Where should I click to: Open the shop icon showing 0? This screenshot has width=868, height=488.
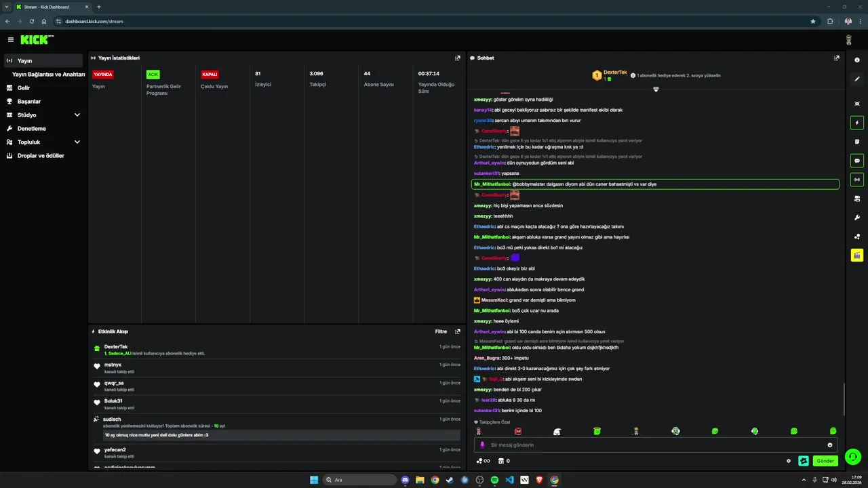point(504,461)
